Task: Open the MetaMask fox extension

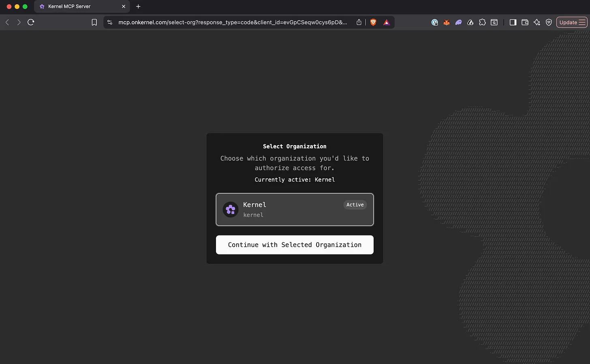Action: [x=446, y=22]
